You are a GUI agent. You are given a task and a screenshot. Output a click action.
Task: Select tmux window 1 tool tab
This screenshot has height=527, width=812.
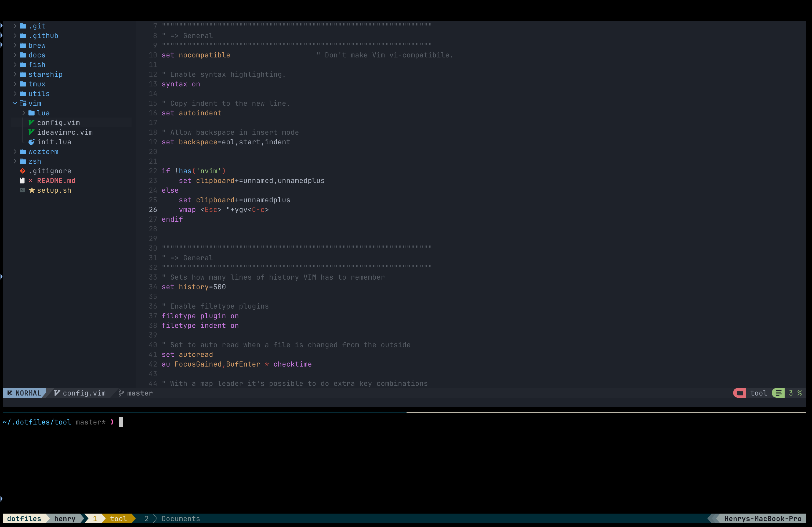[x=118, y=518]
